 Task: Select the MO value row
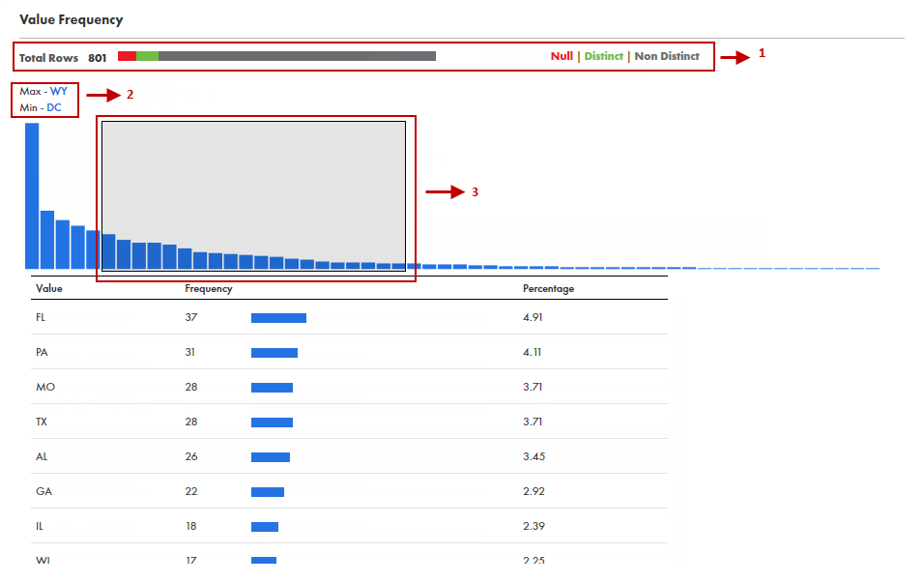349,387
